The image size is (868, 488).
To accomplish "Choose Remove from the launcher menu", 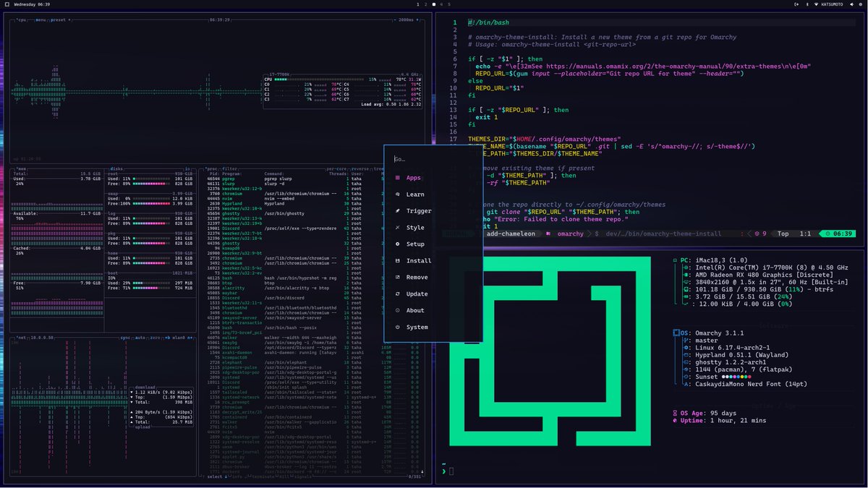I will 417,278.
